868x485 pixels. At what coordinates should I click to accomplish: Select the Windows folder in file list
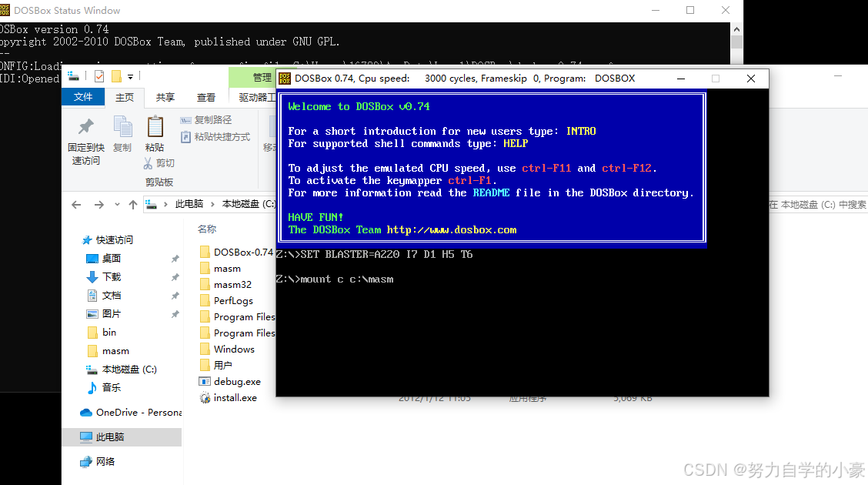(x=227, y=350)
